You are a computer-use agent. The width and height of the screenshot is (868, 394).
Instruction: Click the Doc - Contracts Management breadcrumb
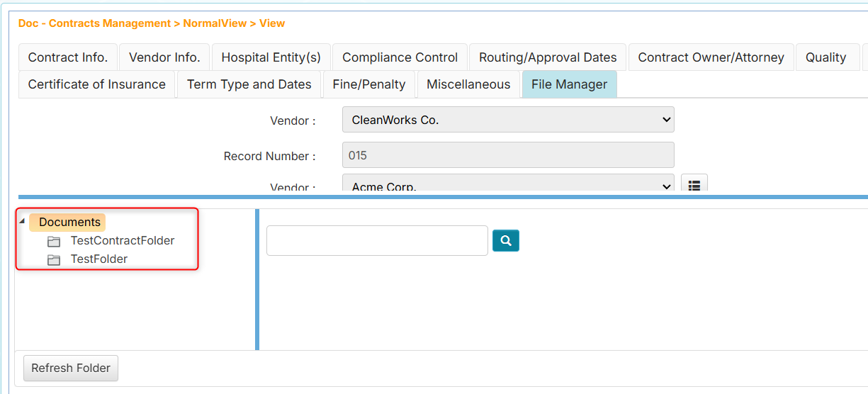[x=95, y=23]
